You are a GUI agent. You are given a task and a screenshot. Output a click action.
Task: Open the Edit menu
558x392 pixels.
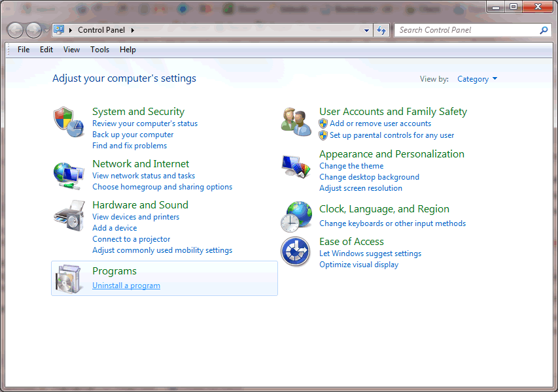click(x=46, y=50)
